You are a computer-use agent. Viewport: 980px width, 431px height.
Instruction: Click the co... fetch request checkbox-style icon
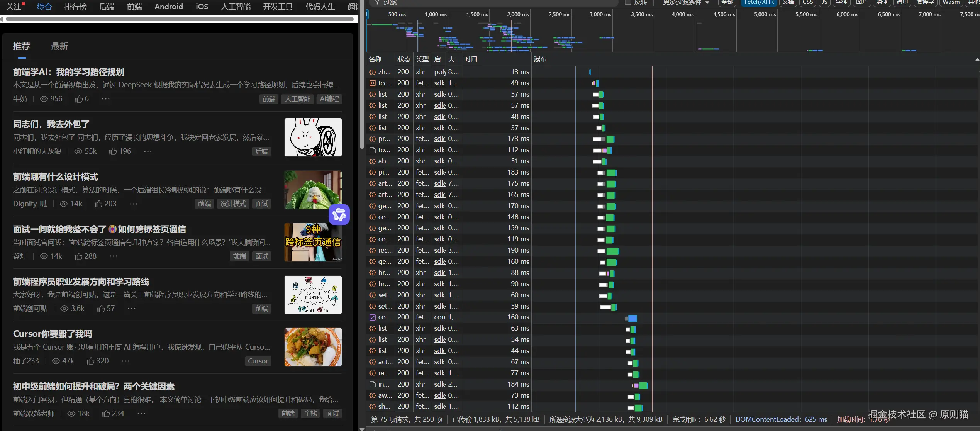pyautogui.click(x=373, y=317)
